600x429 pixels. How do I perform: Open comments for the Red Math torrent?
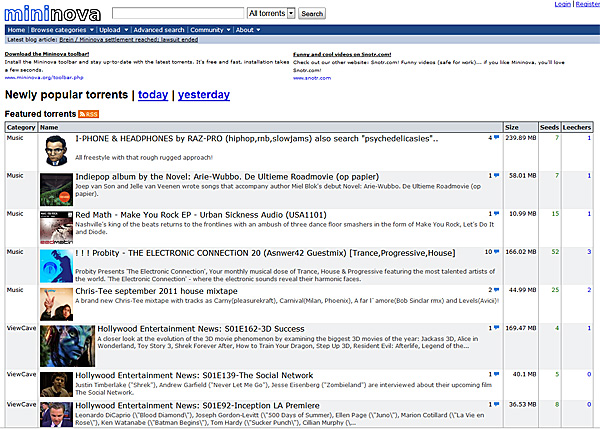[x=495, y=213]
